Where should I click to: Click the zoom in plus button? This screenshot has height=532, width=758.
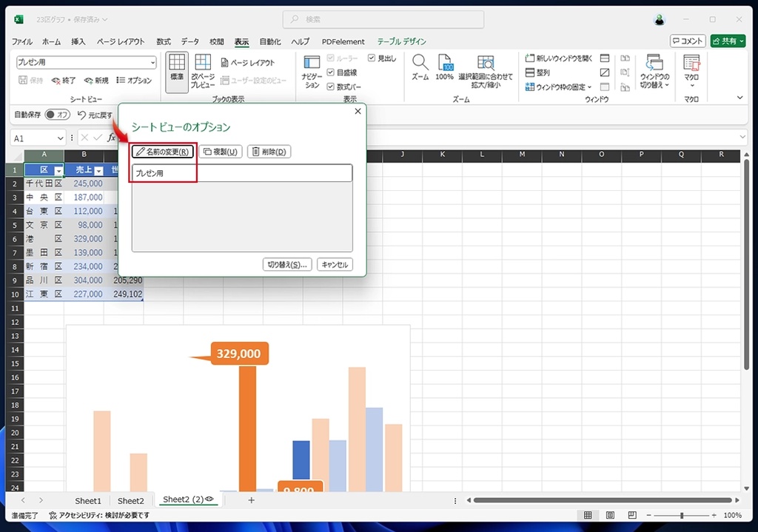point(714,516)
